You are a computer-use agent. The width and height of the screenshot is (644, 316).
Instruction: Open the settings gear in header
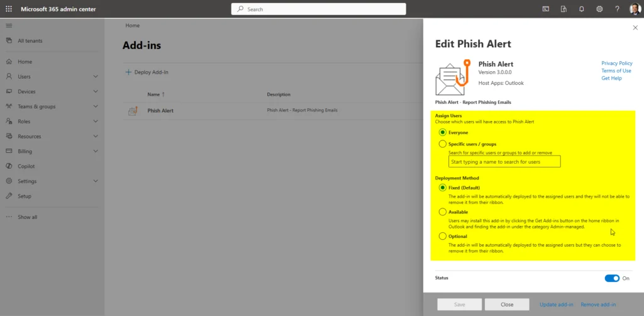[x=599, y=9]
